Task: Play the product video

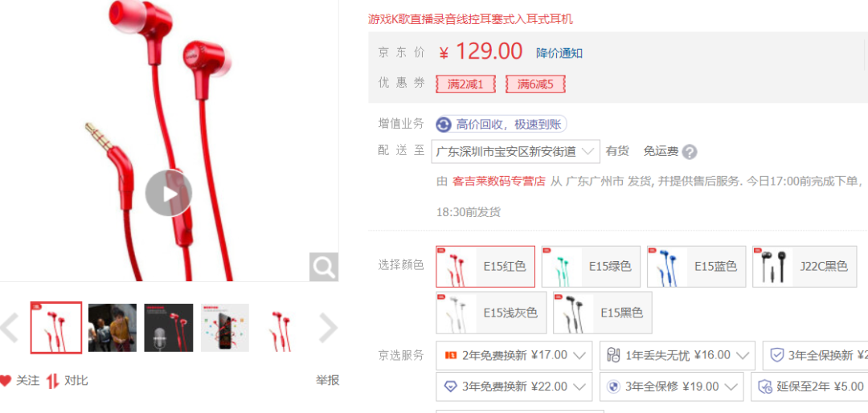Action: [169, 193]
